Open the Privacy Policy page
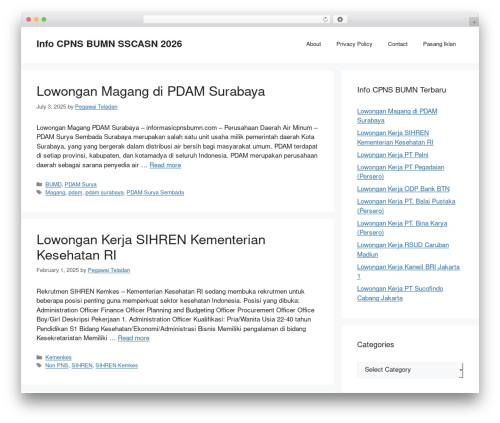This screenshot has height=423, width=500. [354, 44]
